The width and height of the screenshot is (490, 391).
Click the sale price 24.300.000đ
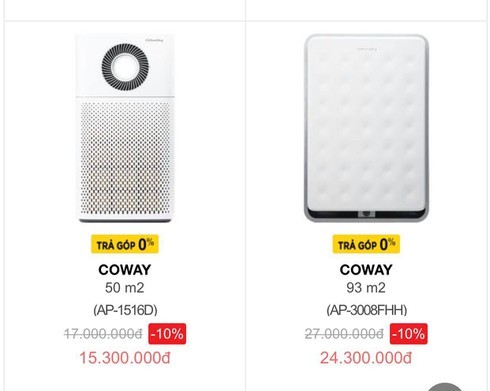pos(366,358)
